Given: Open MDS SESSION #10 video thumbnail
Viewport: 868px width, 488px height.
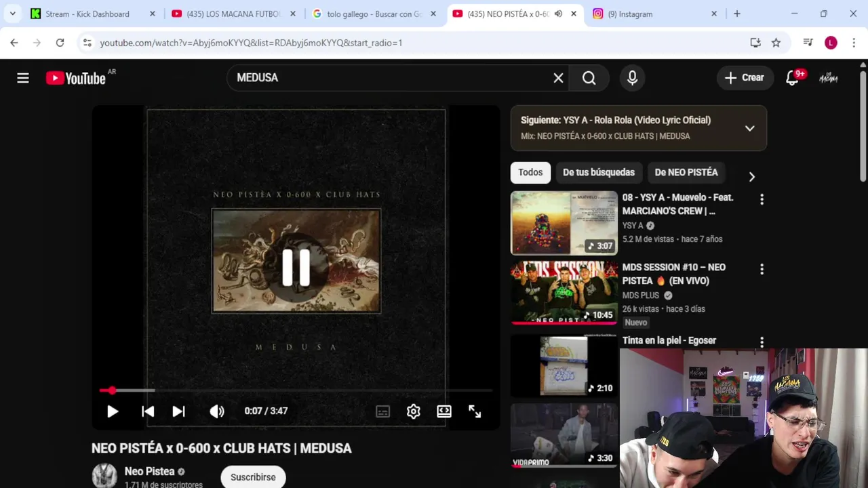Looking at the screenshot, I should point(564,292).
